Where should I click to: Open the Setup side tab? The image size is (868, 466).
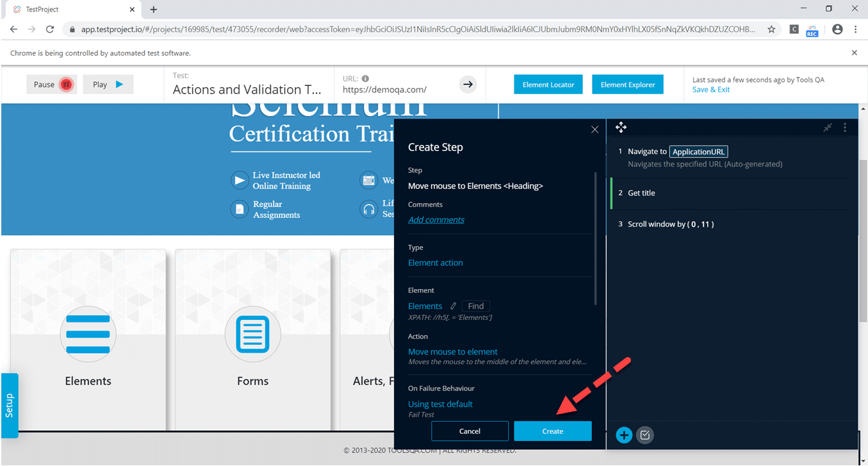tap(10, 405)
